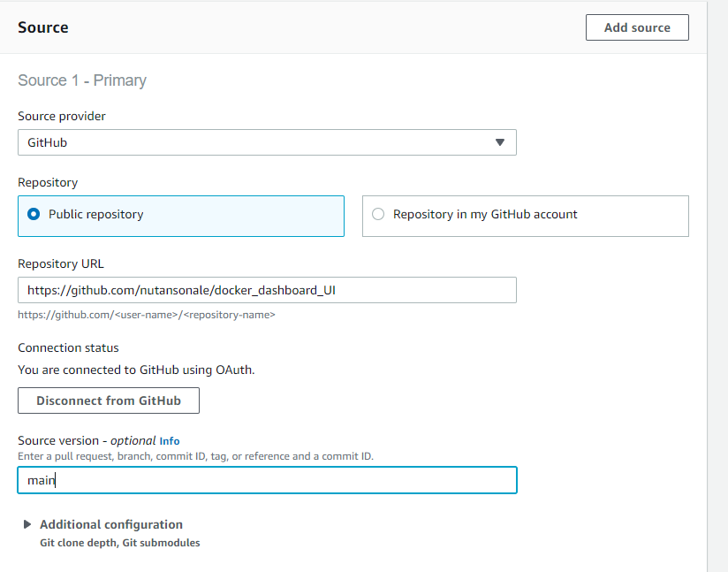Click the Repository URL format hint text

tap(147, 315)
